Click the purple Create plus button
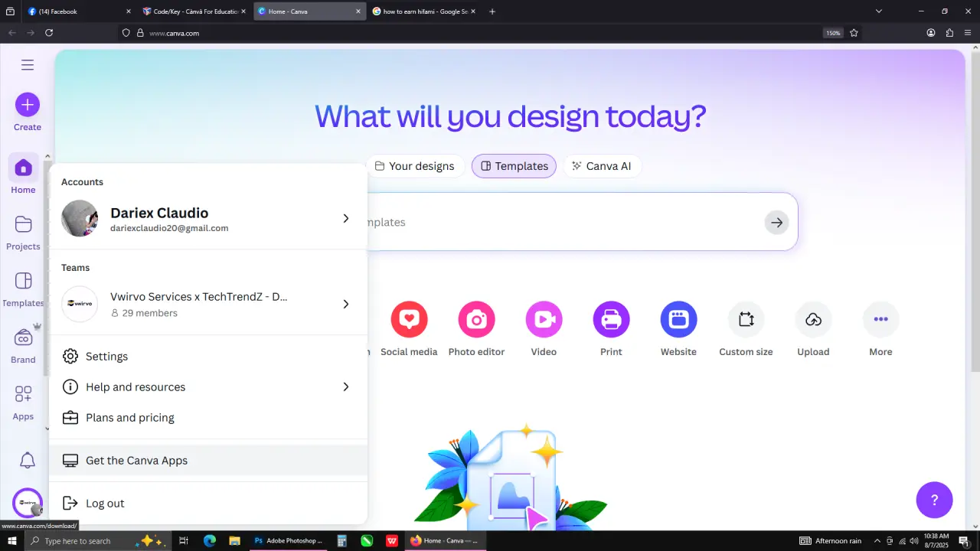This screenshot has width=980, height=551. pos(28,105)
